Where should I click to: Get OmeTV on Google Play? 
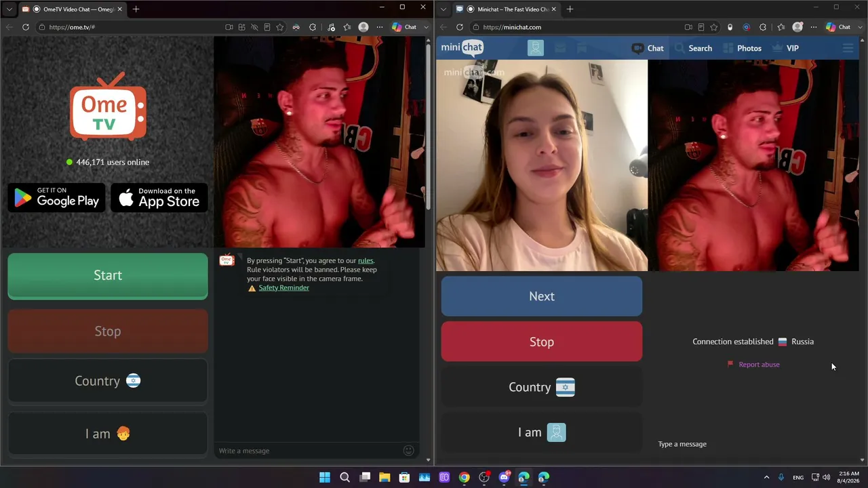[x=57, y=197]
